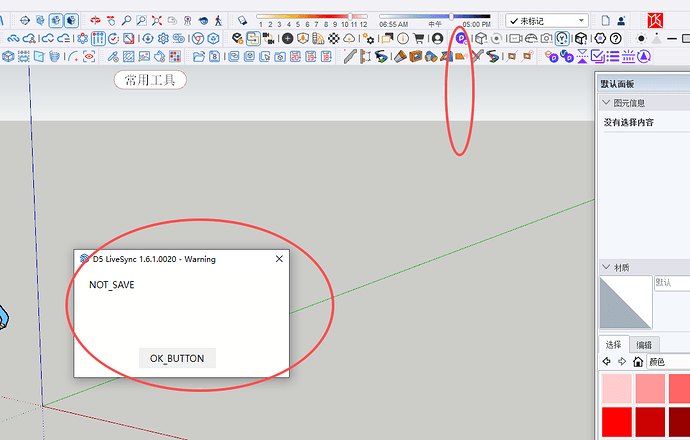Collapse the 材质 panel section
Viewport: 690px width, 440px height.
click(x=606, y=267)
